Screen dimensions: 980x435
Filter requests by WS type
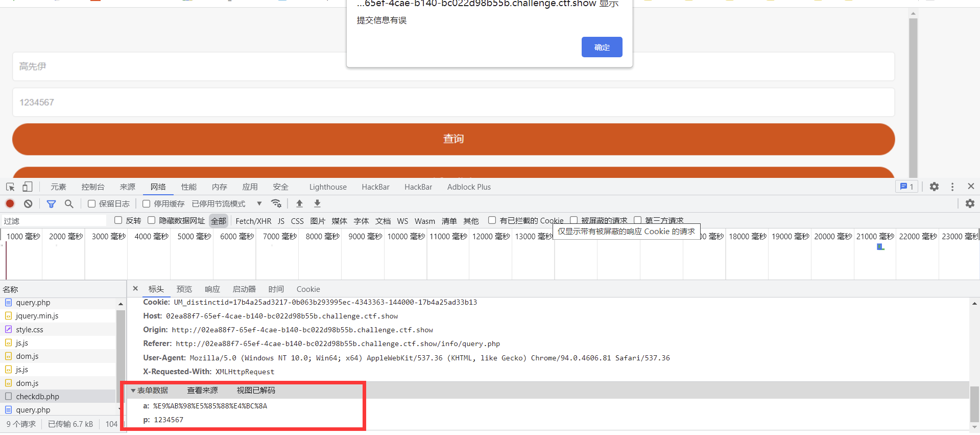click(x=402, y=221)
